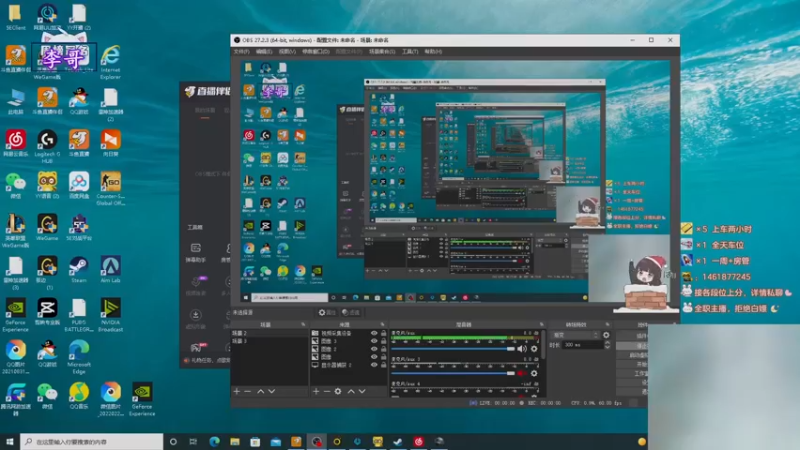Viewport: 800px width, 450px height.
Task: Unmute the second mixer channel red speaker
Action: 521,373
